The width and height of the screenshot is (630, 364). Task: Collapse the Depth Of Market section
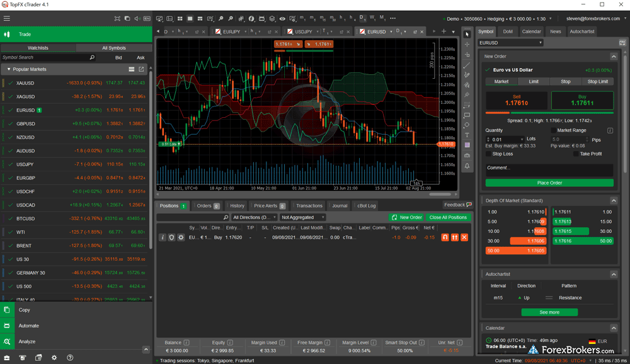click(x=614, y=200)
